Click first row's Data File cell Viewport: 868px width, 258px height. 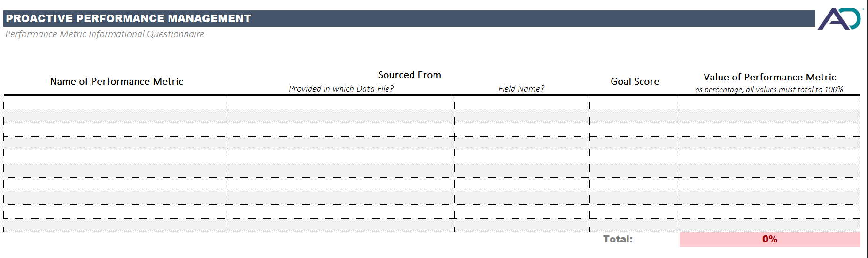pos(341,102)
